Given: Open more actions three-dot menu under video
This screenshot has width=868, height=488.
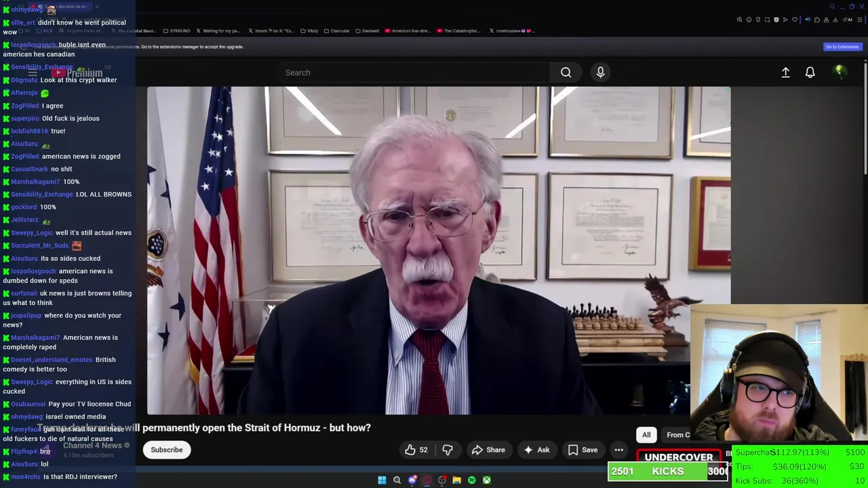Looking at the screenshot, I should click(x=618, y=449).
